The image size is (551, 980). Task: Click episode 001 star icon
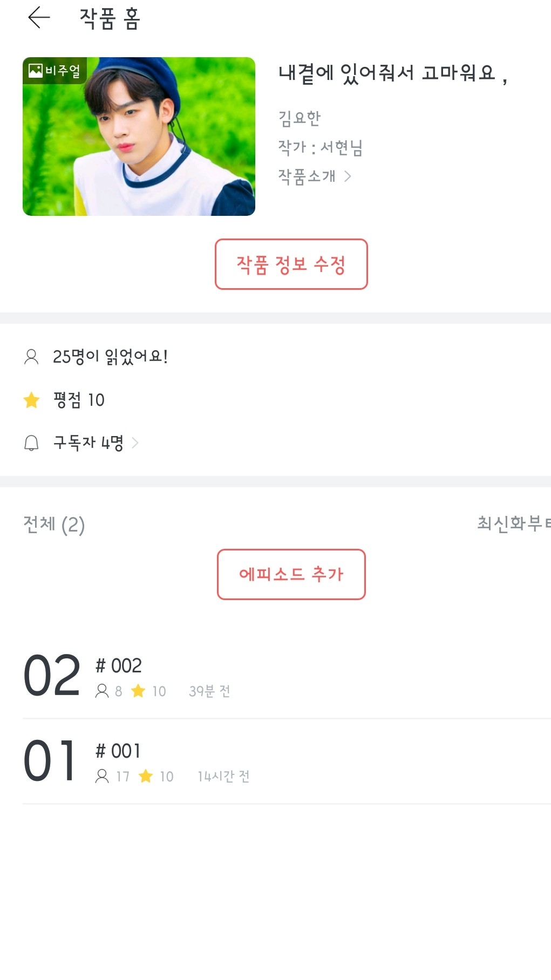point(146,777)
